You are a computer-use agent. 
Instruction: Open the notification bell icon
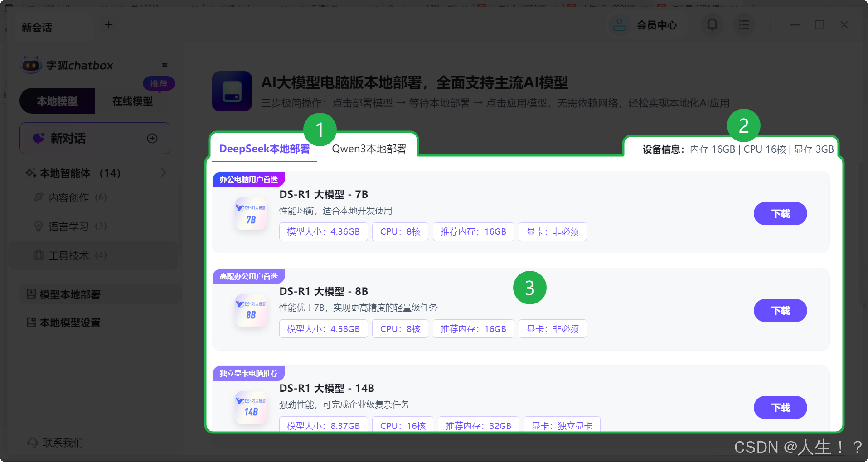[x=712, y=24]
